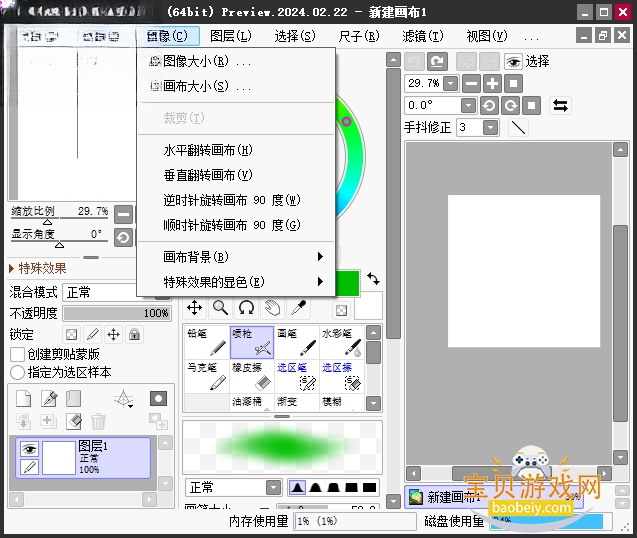Open the 0.0° rotation angle dropdown
This screenshot has height=538, width=637.
point(468,106)
